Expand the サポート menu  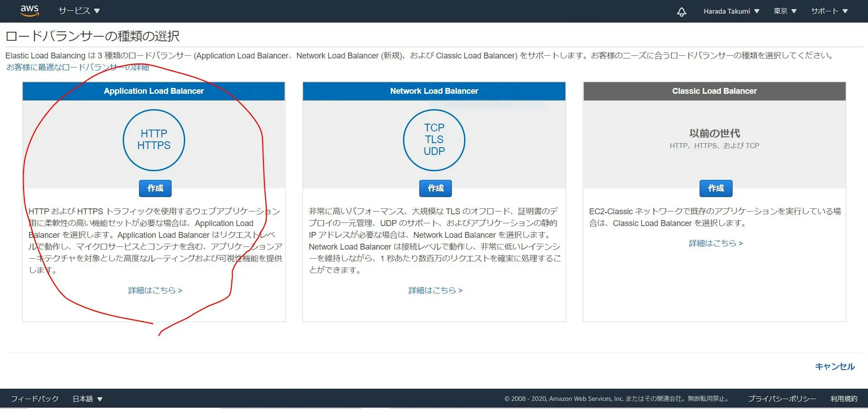tap(829, 12)
